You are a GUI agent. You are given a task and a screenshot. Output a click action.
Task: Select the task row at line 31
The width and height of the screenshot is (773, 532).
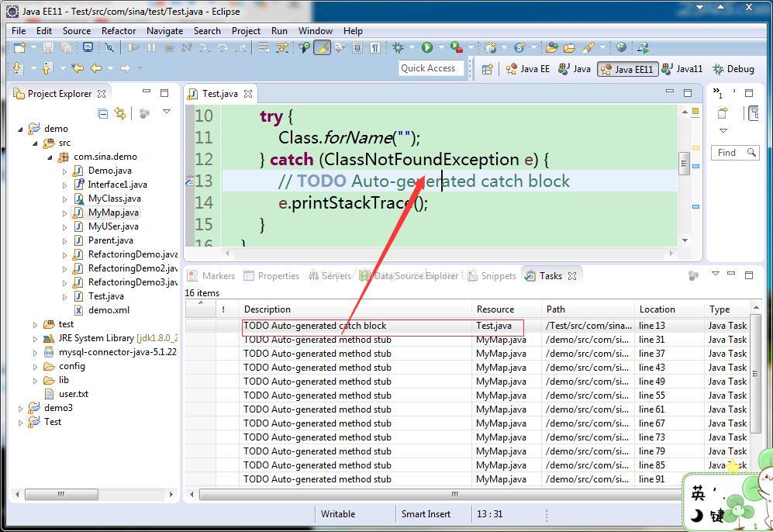468,340
